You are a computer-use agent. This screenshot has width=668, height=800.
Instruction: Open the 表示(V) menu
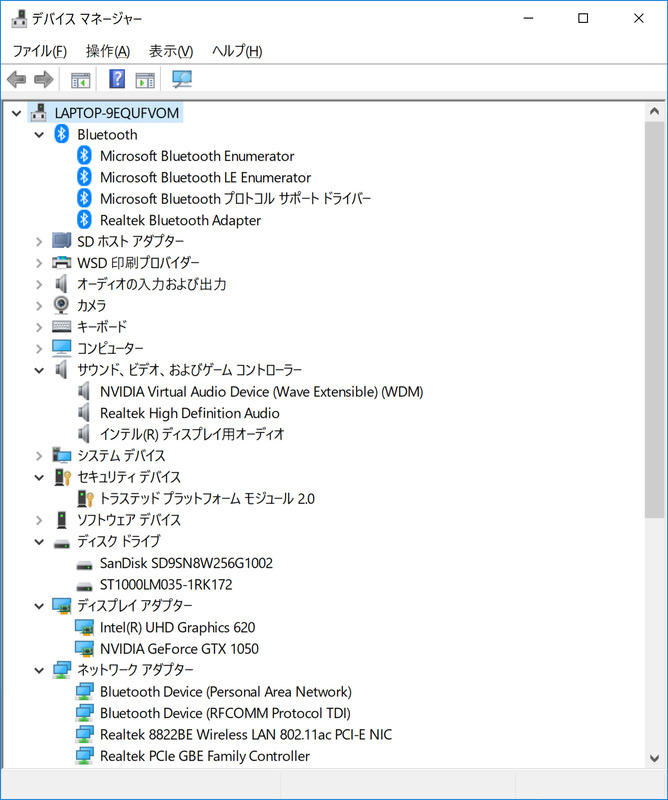pos(171,51)
